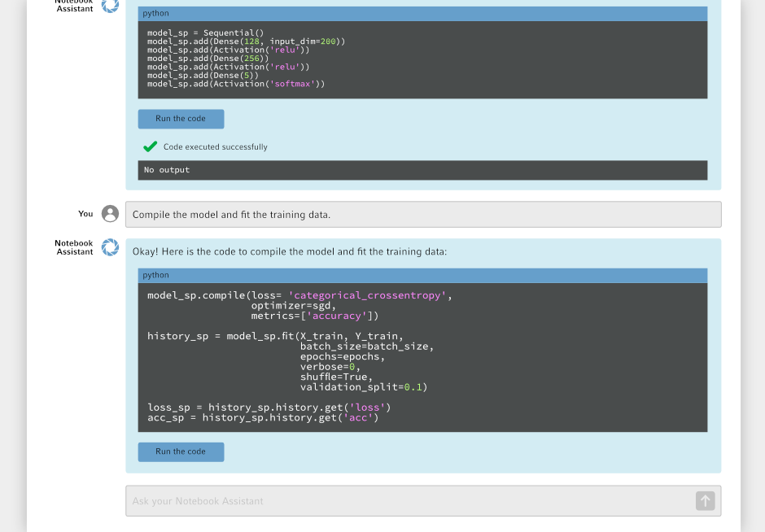Image resolution: width=765 pixels, height=532 pixels.
Task: Click the epochs=epochs code line
Action: click(343, 356)
